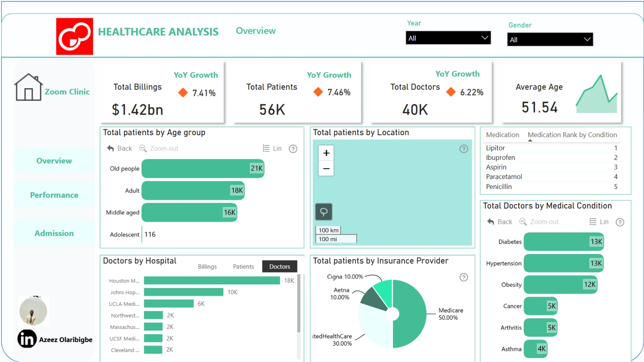Image resolution: width=644 pixels, height=362 pixels.
Task: Zoom in on the location map
Action: click(326, 153)
